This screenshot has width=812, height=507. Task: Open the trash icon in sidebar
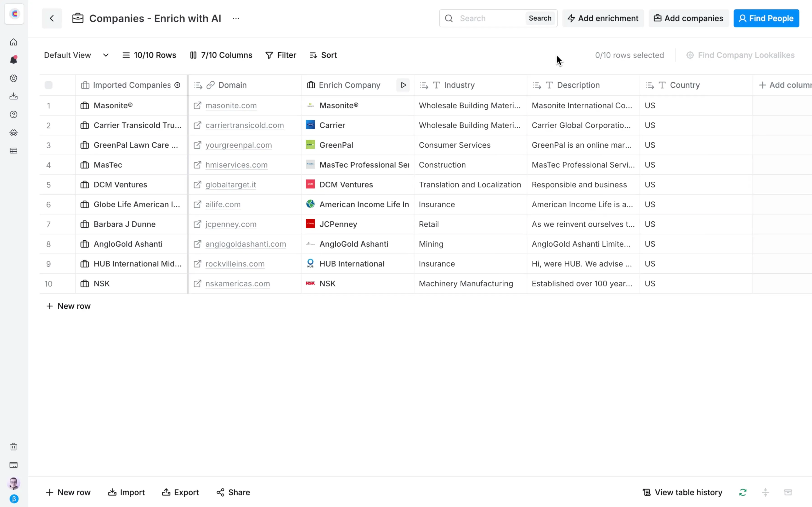[x=13, y=447]
